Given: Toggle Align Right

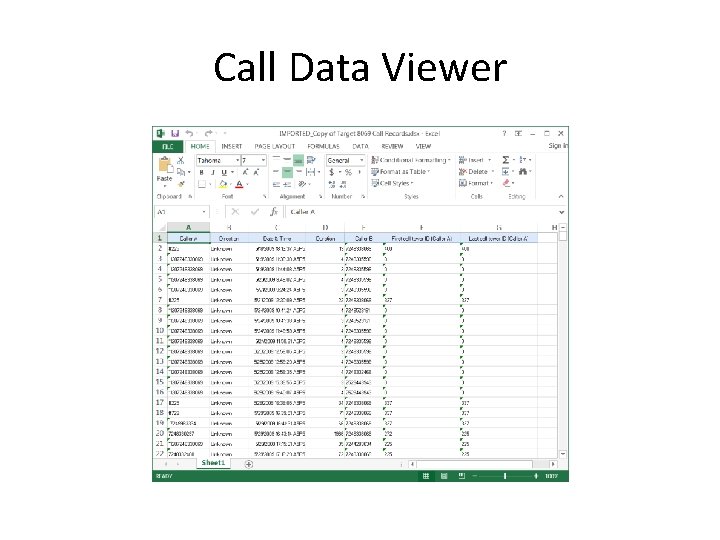Looking at the screenshot, I should (298, 172).
